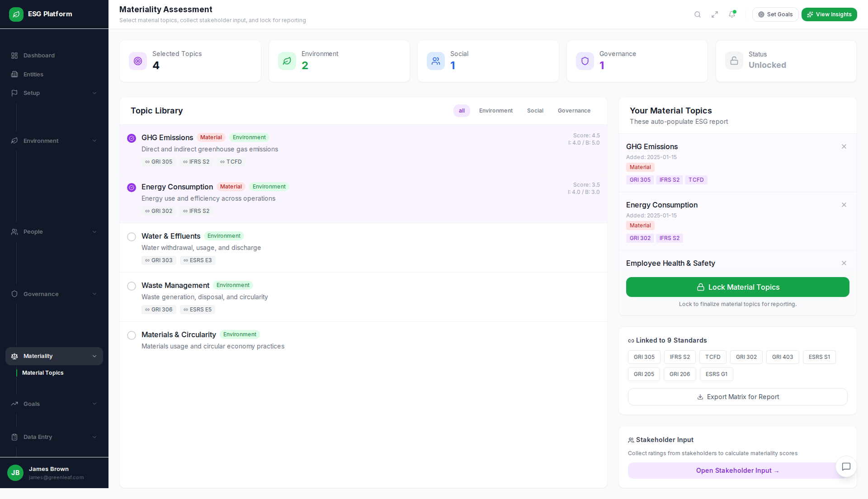Remove Employee Health & Safety topic
Image resolution: width=868 pixels, height=499 pixels.
[x=844, y=263]
